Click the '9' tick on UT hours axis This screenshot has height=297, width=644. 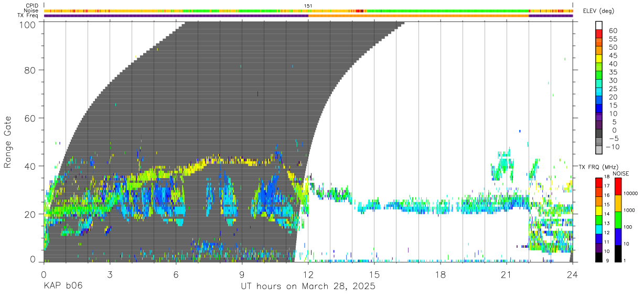[242, 274]
